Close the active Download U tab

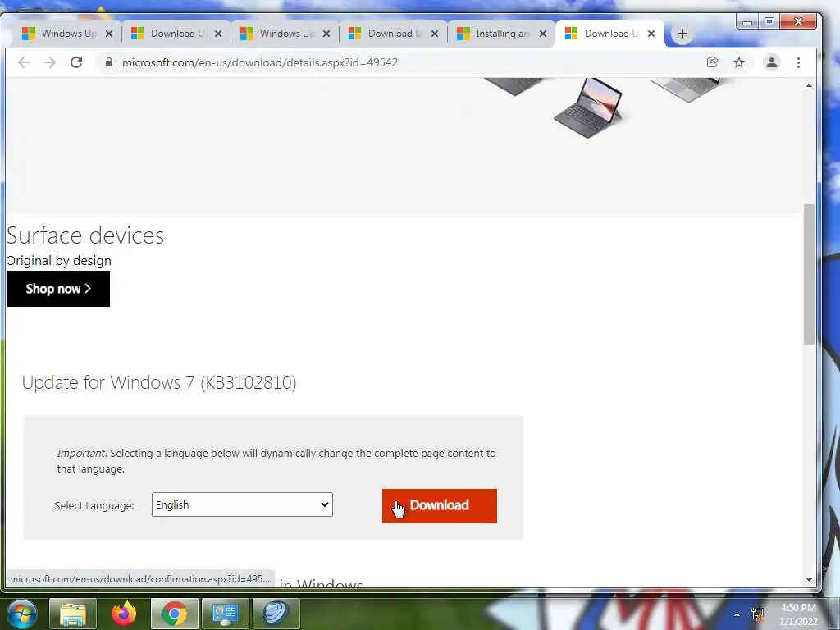click(x=651, y=34)
